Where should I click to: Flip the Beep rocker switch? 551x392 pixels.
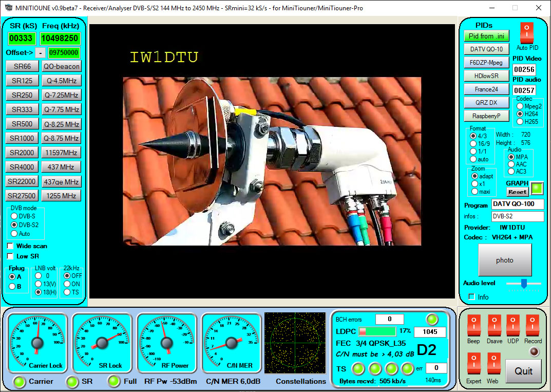(473, 326)
